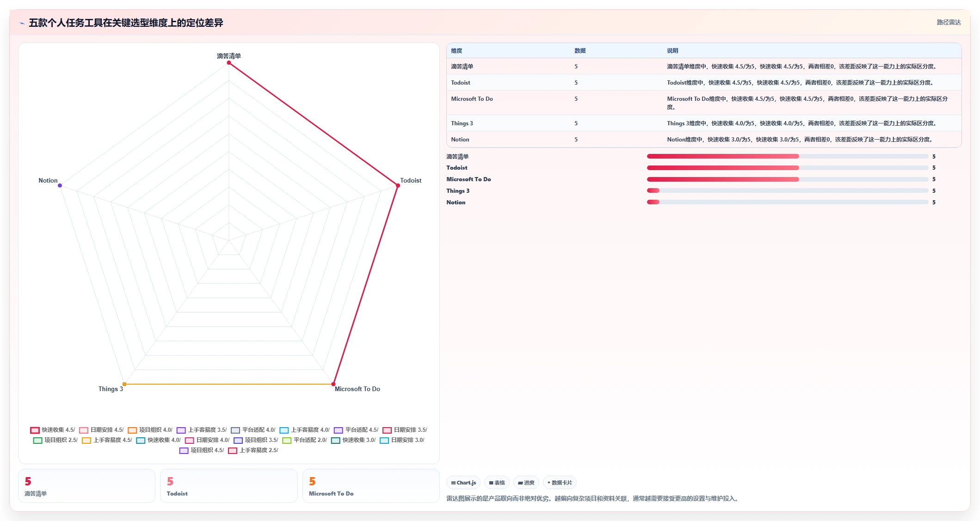The width and height of the screenshot is (980, 521).
Task: Toggle the 平台适配 2.0/ legend entry
Action: (304, 440)
